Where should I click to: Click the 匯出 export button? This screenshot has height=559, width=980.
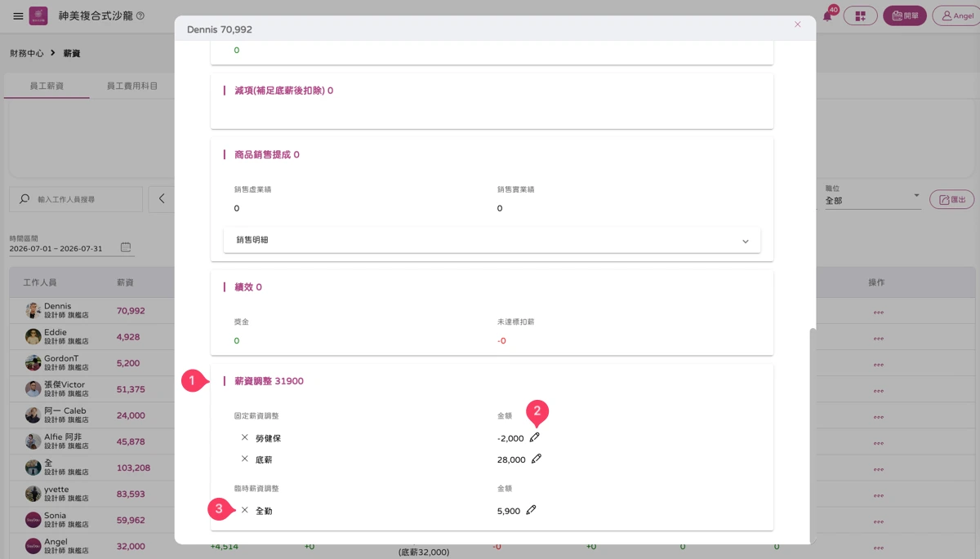(x=952, y=199)
